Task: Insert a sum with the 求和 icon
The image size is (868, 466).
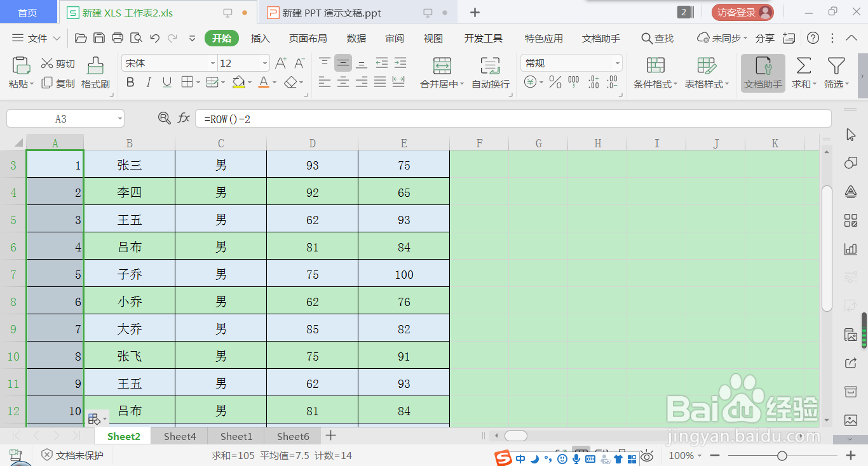Action: (x=803, y=72)
